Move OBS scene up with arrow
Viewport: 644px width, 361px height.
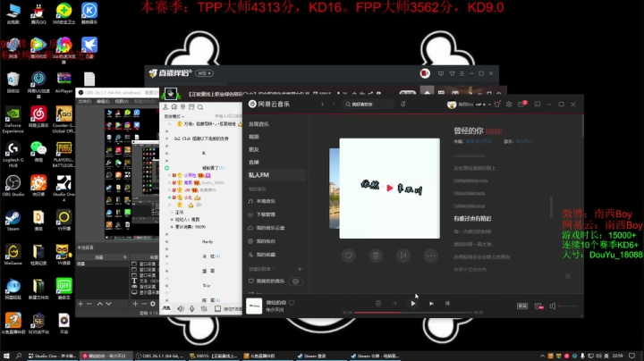[99, 304]
